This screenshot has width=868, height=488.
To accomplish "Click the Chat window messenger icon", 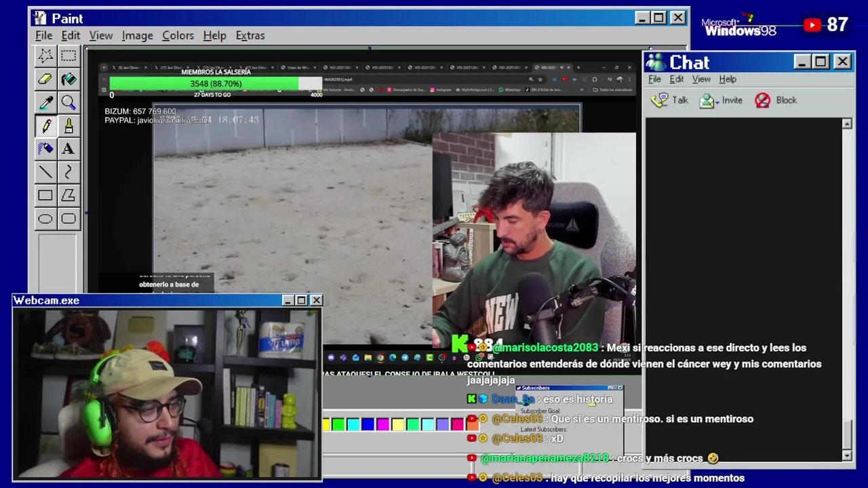I will click(x=655, y=62).
